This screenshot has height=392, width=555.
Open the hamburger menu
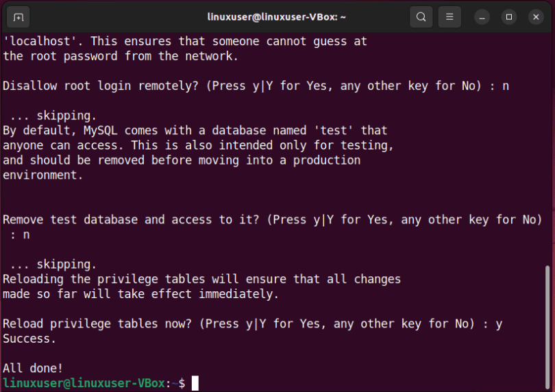coord(449,17)
